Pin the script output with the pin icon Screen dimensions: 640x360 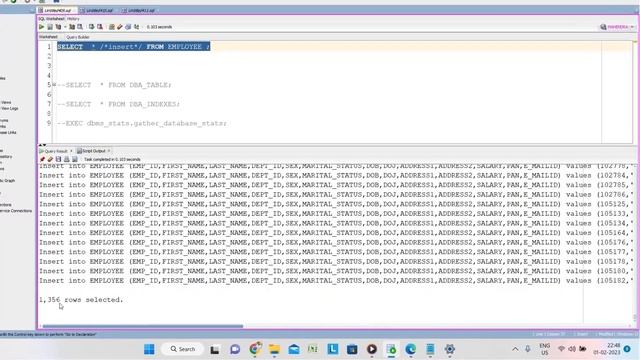[x=42, y=159]
